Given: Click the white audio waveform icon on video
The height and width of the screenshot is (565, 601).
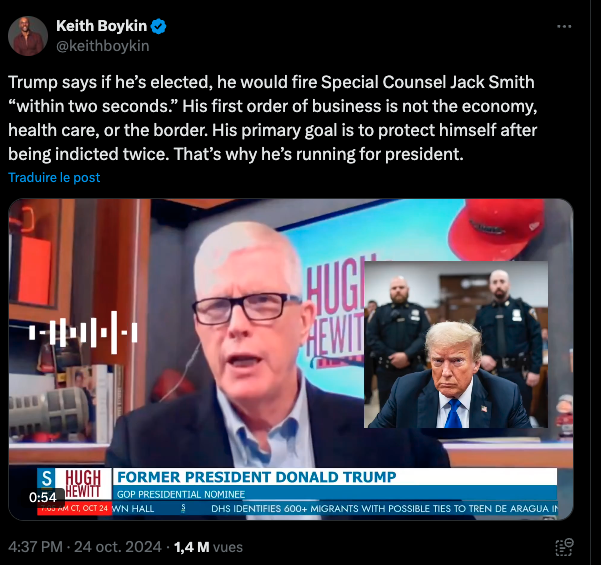Looking at the screenshot, I should coord(83,332).
